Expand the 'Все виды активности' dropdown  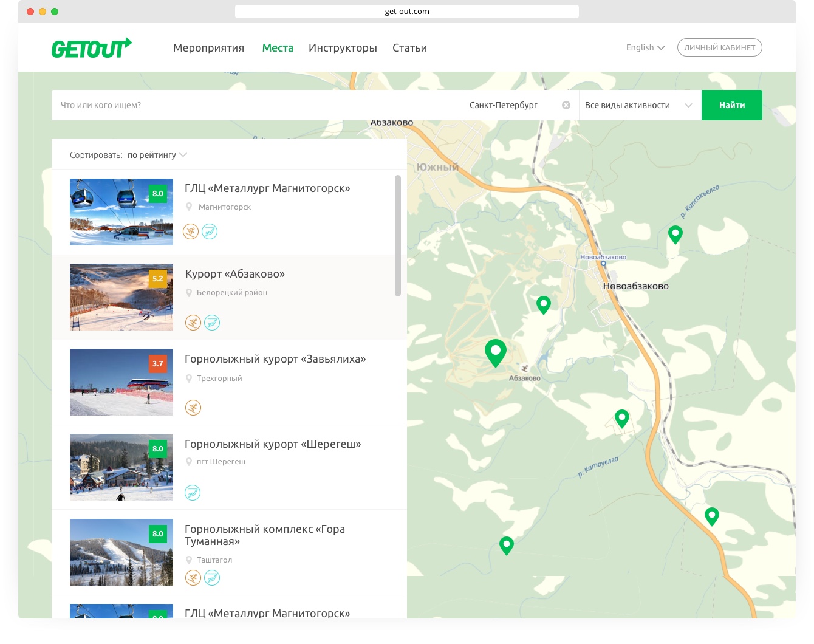(640, 105)
